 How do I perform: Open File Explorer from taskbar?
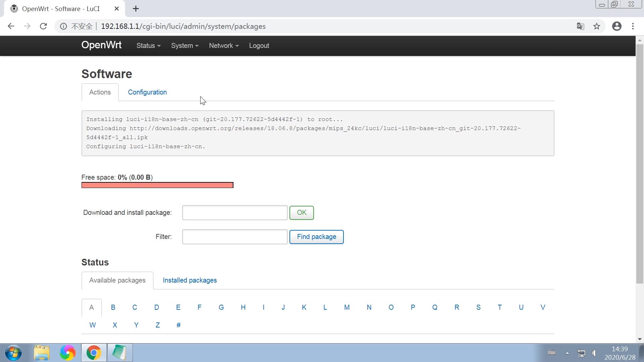click(42, 353)
